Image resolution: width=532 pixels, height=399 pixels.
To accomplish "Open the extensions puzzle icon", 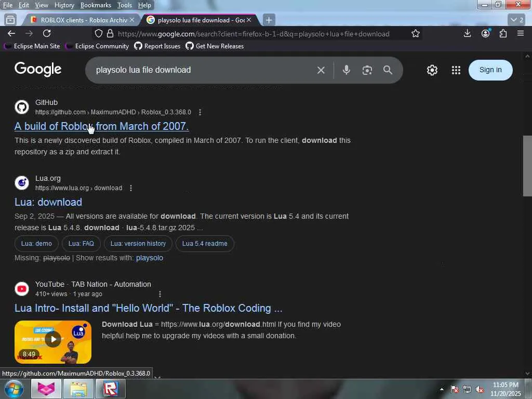I will click(503, 33).
